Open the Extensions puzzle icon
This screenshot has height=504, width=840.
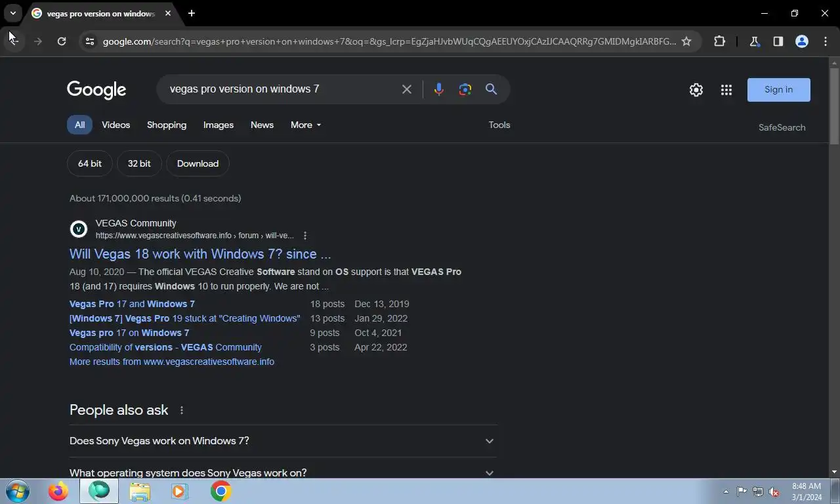point(720,41)
